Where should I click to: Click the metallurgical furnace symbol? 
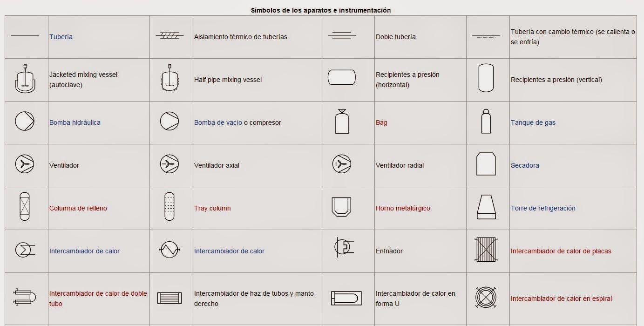coord(341,207)
